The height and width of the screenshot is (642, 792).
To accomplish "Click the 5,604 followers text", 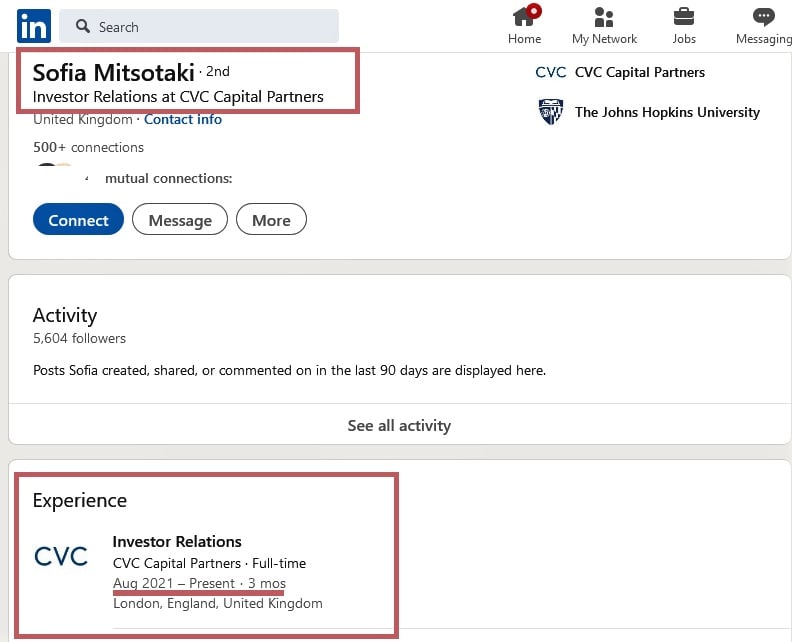I will 79,338.
